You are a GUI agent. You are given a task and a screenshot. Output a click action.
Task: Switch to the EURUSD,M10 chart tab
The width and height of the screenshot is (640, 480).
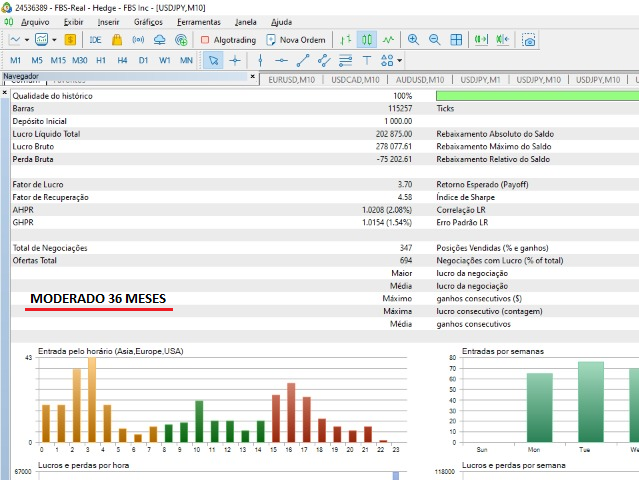(x=294, y=79)
